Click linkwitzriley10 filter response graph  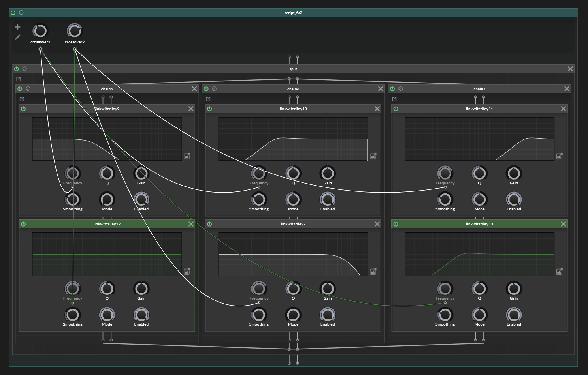coord(293,139)
